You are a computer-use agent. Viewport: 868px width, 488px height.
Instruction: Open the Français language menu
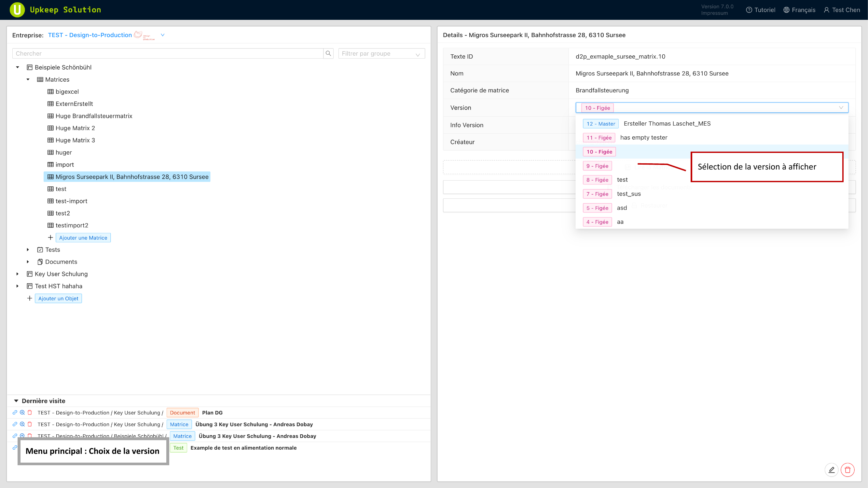(799, 10)
